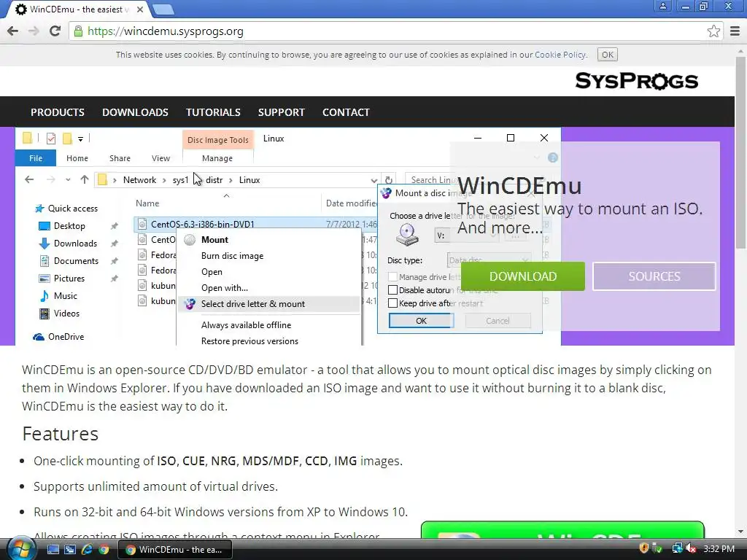Choose Select drive letter & mount entry

click(268, 304)
